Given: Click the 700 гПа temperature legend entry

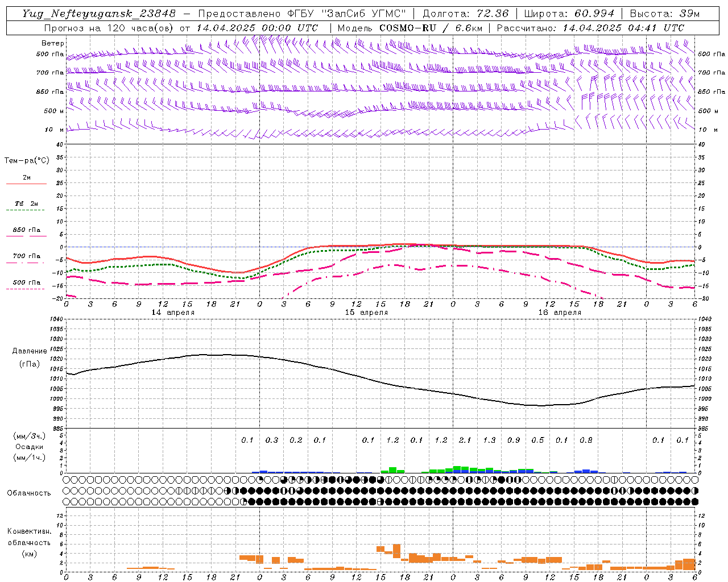Looking at the screenshot, I should click(27, 256).
